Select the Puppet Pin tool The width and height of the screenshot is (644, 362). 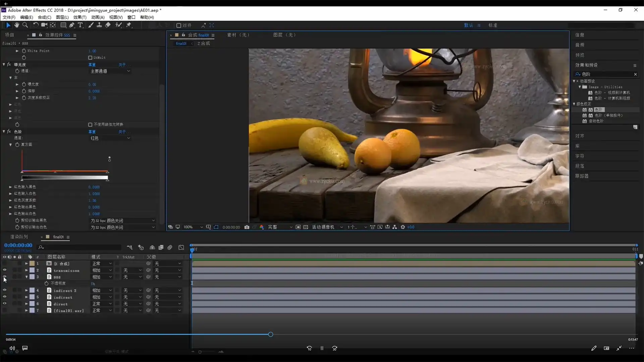click(x=129, y=25)
